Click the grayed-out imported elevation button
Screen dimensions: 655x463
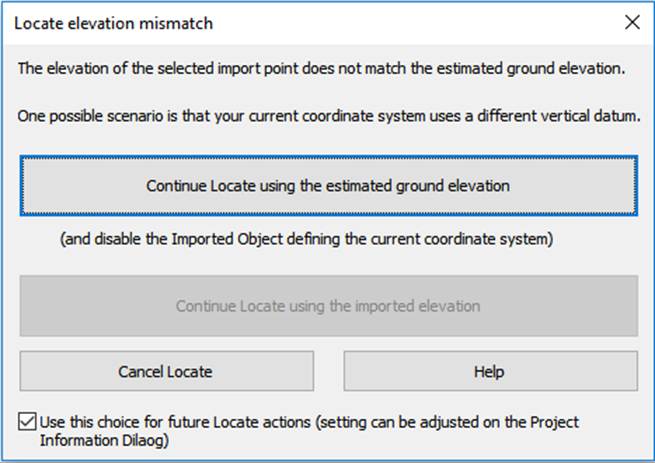328,306
